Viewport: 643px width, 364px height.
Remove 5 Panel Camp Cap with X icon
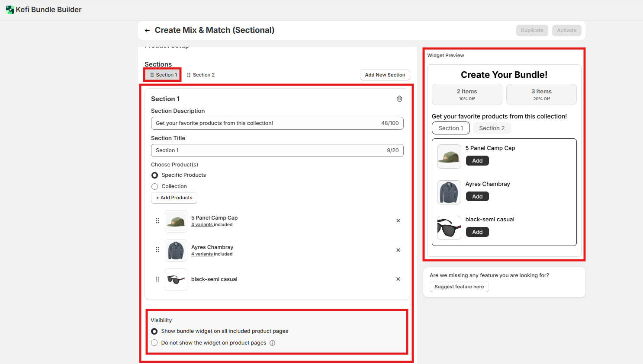click(398, 221)
